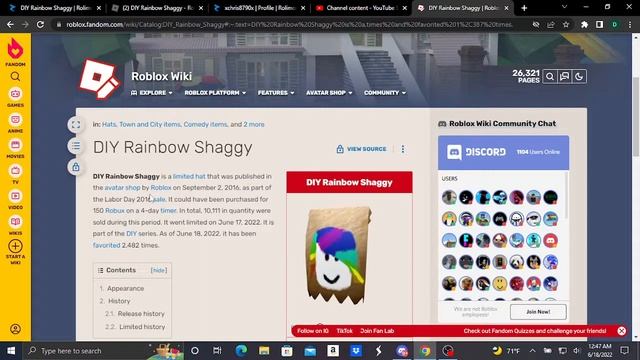Expand Features dropdown menu
The width and height of the screenshot is (640, 360).
point(276,93)
